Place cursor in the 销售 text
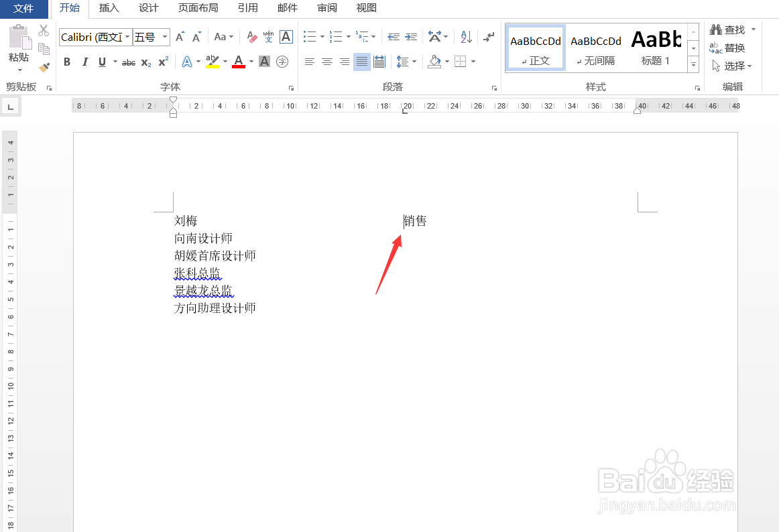779x532 pixels. [x=414, y=220]
